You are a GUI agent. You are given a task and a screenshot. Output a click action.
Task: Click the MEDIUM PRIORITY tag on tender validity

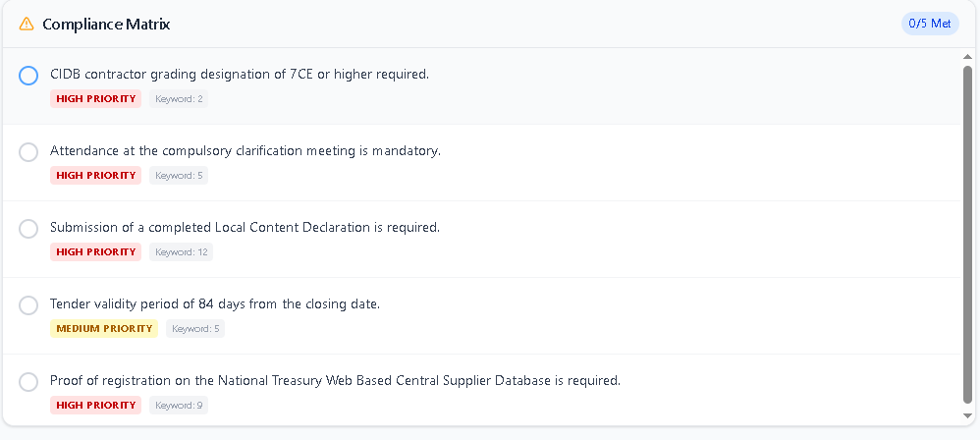[104, 329]
